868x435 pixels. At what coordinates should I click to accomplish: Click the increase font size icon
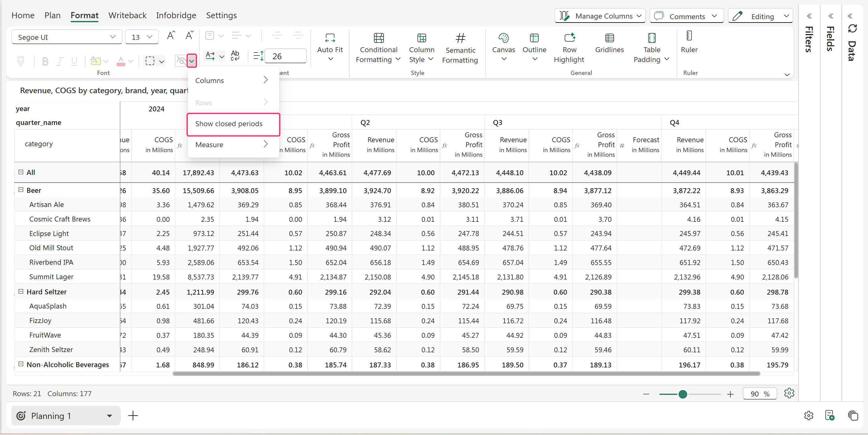(171, 36)
